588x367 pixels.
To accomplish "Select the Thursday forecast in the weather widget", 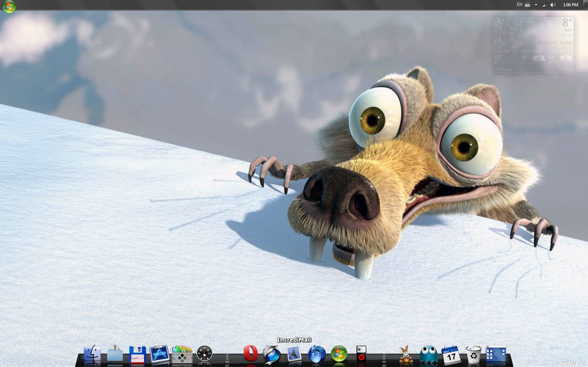I will 560,57.
